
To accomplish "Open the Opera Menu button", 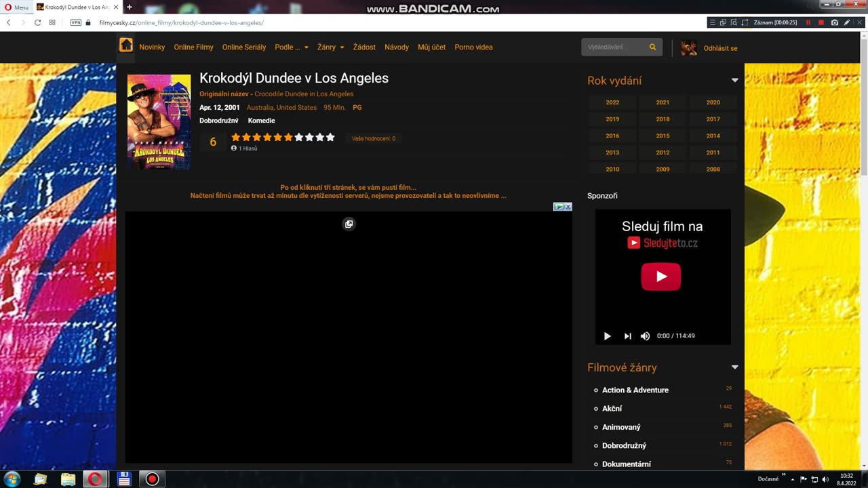I will [x=16, y=7].
